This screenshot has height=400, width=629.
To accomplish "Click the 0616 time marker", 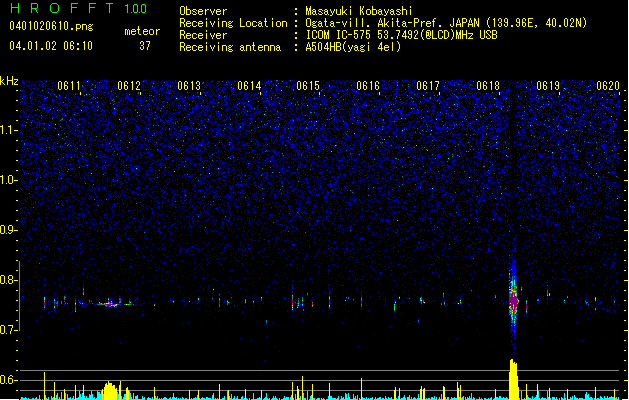I will pos(368,86).
